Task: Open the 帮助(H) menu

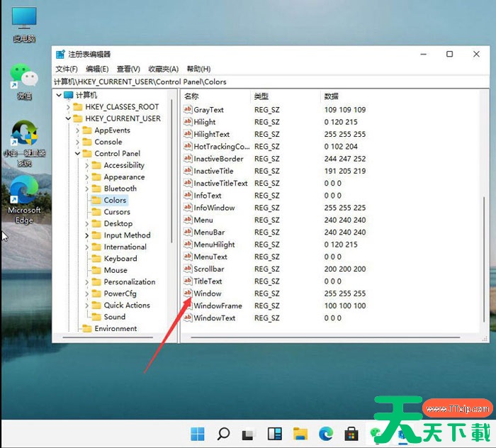Action: click(x=198, y=69)
